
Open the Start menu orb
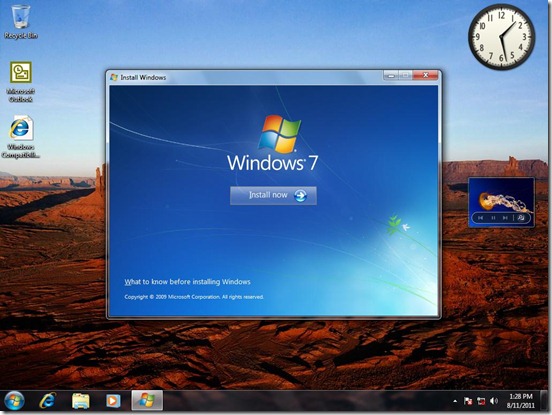coord(14,401)
